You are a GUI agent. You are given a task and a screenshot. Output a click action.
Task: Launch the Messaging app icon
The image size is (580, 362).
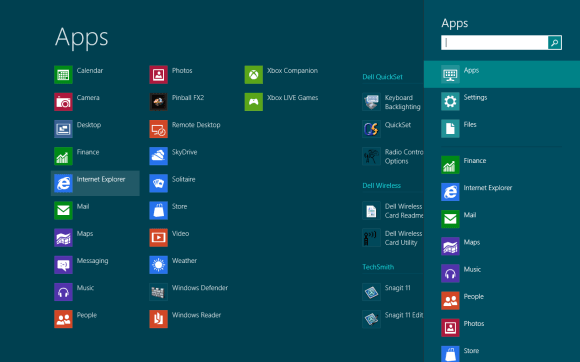point(63,265)
